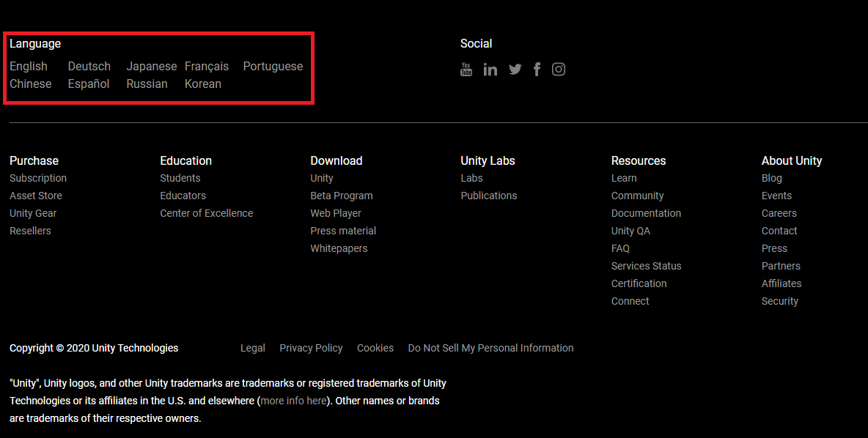Viewport: 868px width, 438px height.
Task: Click Do Not Sell My Personal Information
Action: [490, 349]
